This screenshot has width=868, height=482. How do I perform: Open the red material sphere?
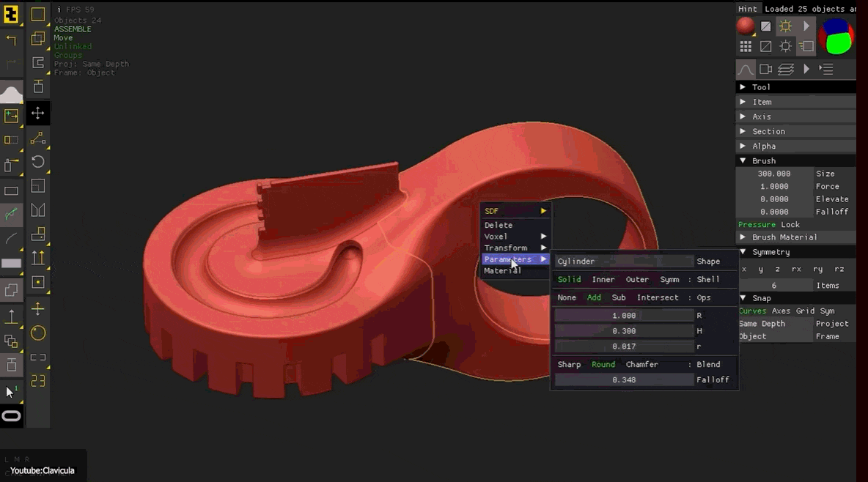point(745,26)
